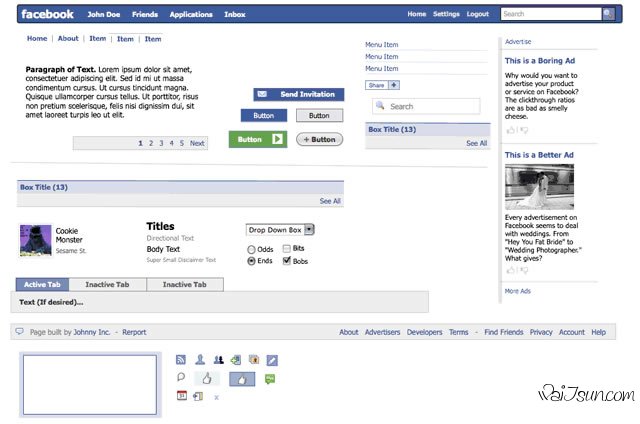Screen dimensions: 640x424
Task: Uncheck the Bobs checkbox
Action: (x=287, y=260)
